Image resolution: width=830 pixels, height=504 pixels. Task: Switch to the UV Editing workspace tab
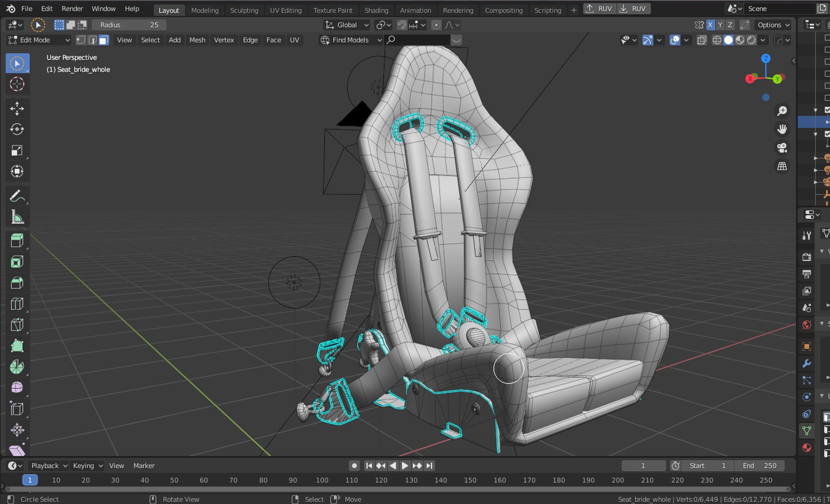click(x=286, y=10)
